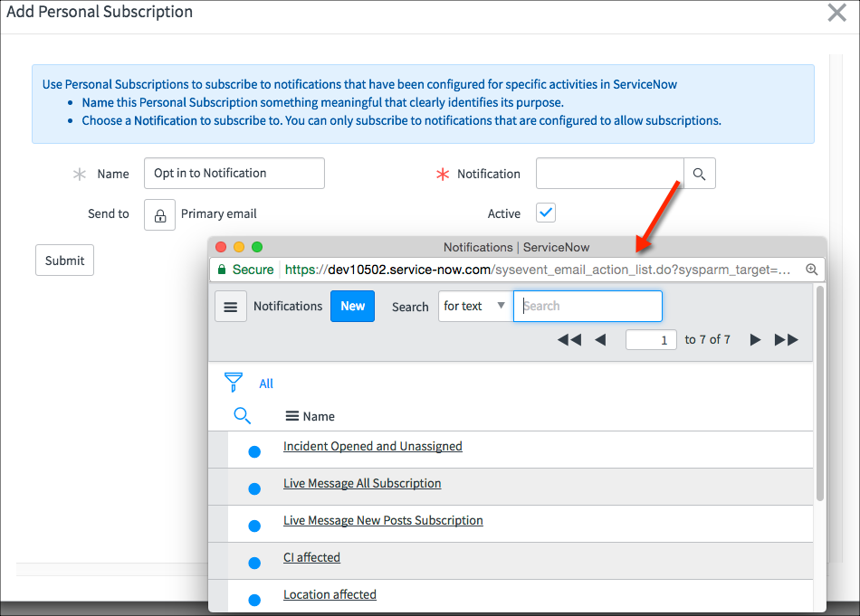
Task: Click the red close button of popup window
Action: (221, 247)
